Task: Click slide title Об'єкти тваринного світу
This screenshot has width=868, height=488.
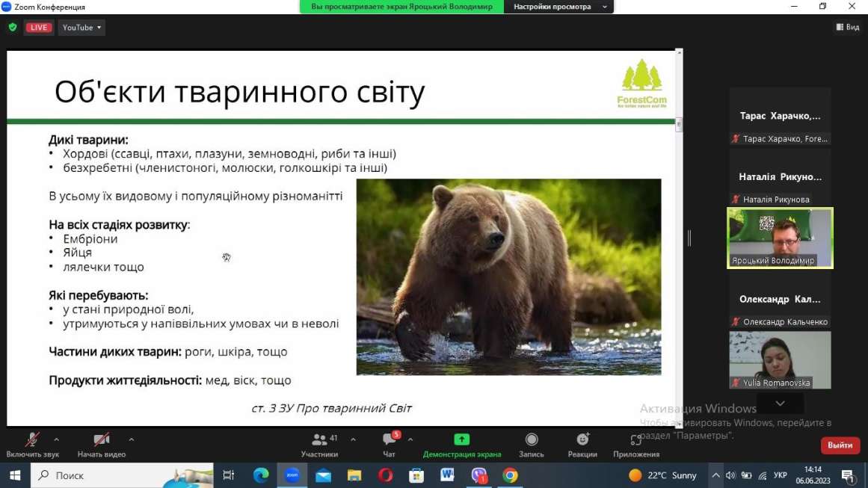Action: 240,91
